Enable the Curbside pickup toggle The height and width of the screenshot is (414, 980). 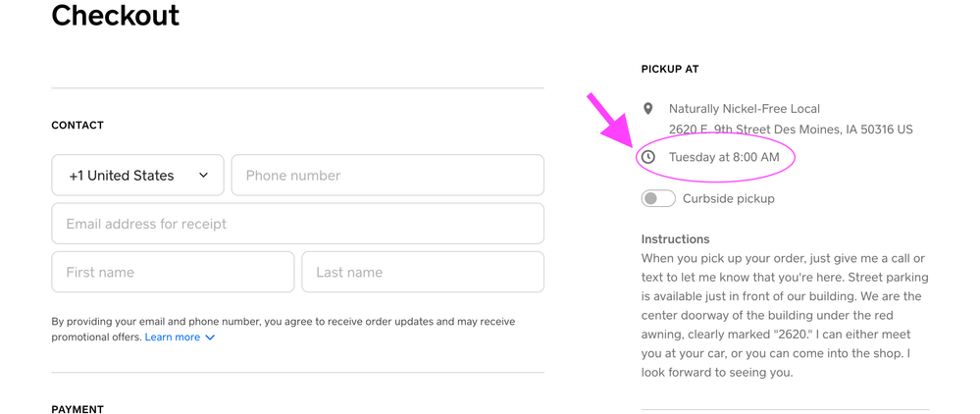point(658,198)
